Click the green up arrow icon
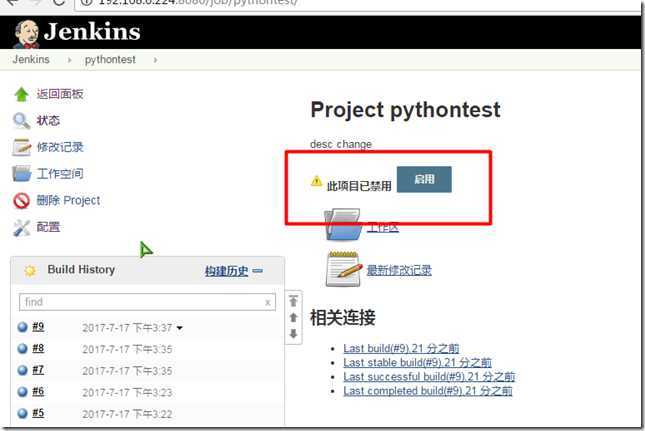 click(x=21, y=94)
